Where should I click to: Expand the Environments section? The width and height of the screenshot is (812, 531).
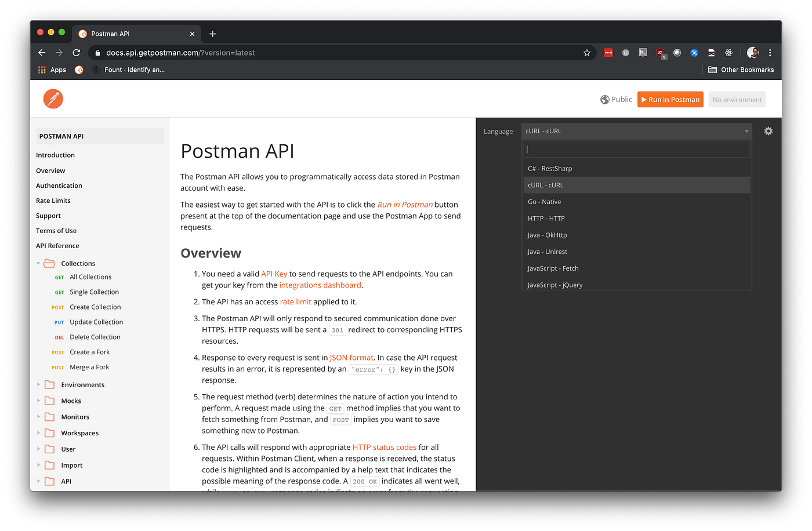click(38, 384)
